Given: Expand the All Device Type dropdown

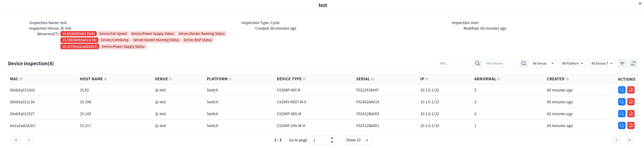Looking at the screenshot, I should (x=602, y=64).
